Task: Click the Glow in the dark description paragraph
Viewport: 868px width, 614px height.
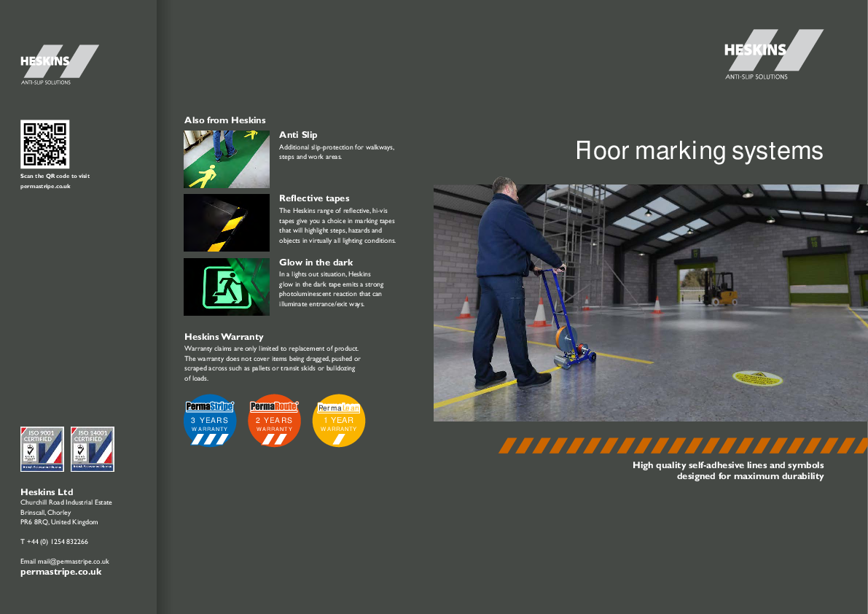Action: [x=331, y=289]
